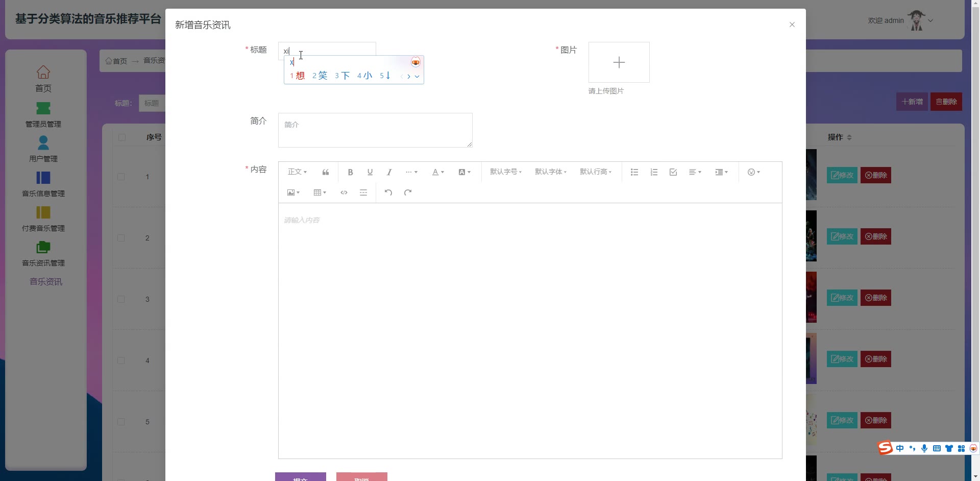The image size is (980, 481).
Task: Click the 新增 add button
Action: 912,102
